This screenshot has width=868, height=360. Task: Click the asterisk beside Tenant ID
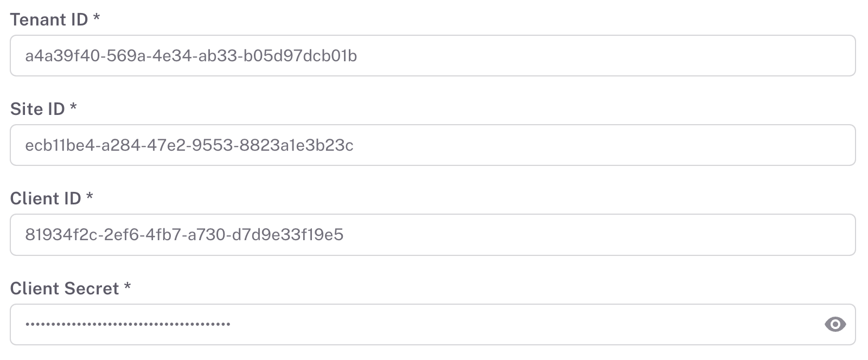point(97,18)
